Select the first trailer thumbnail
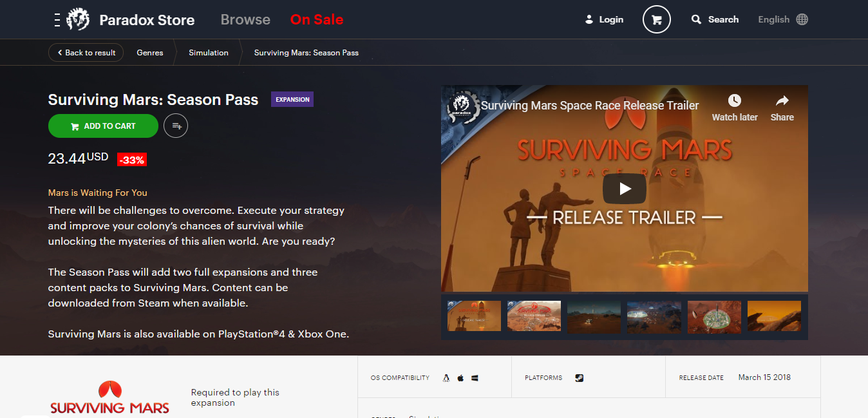Screen dimensions: 868x418 pyautogui.click(x=474, y=316)
